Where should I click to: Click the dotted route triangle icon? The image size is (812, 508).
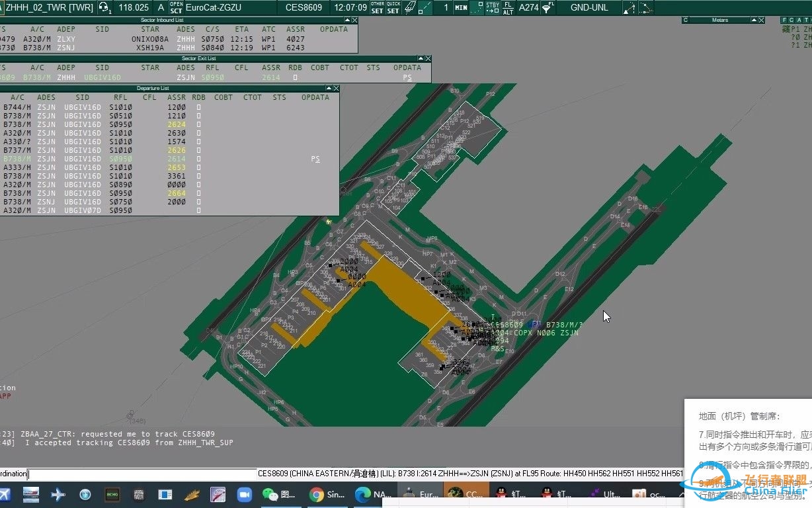629,8
